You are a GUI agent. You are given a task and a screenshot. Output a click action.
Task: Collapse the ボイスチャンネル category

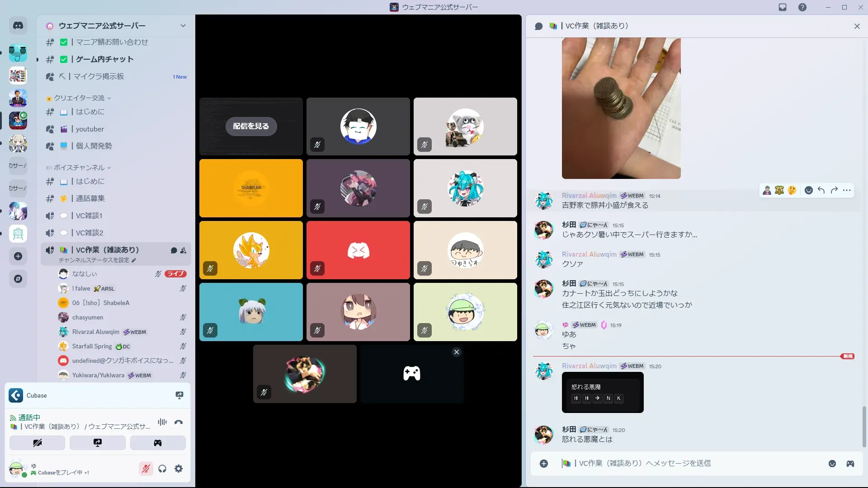click(79, 168)
